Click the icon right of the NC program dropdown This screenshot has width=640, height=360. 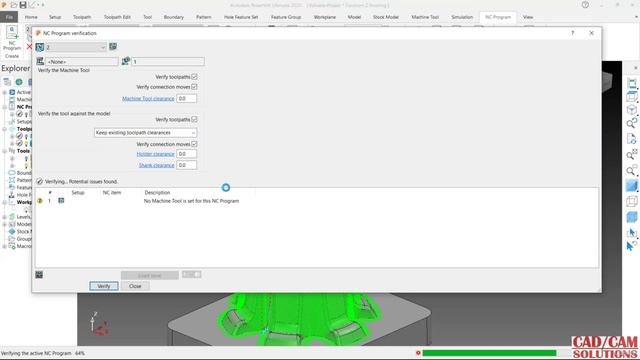coord(113,47)
